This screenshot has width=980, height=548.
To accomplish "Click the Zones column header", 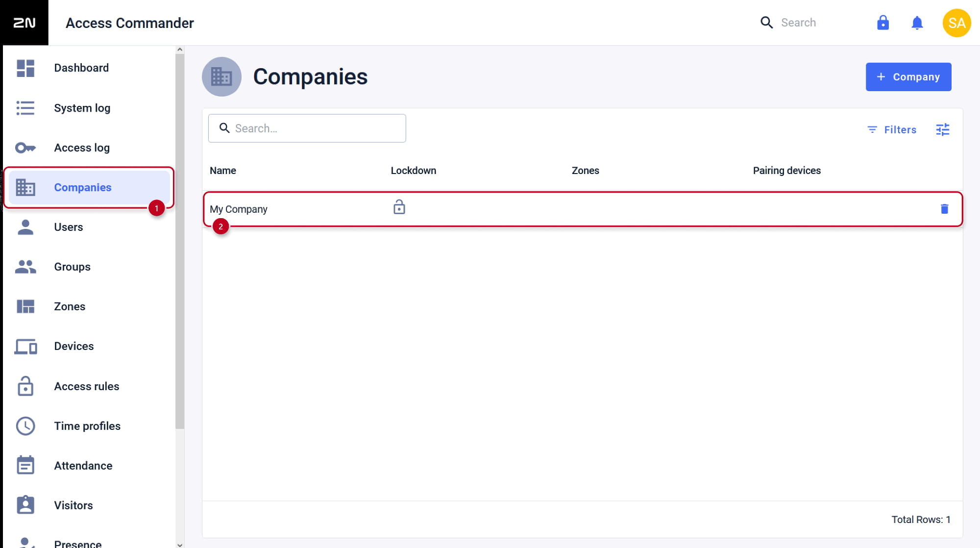I will point(586,171).
